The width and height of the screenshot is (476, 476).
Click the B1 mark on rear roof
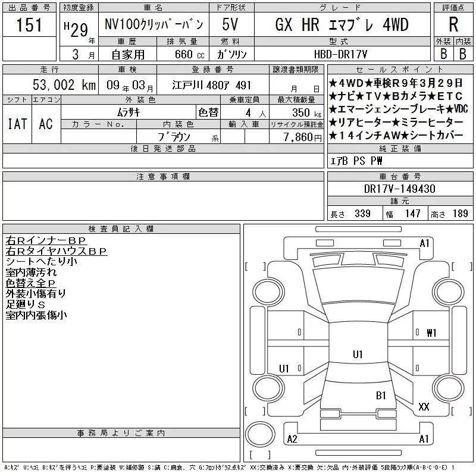pos(381,396)
